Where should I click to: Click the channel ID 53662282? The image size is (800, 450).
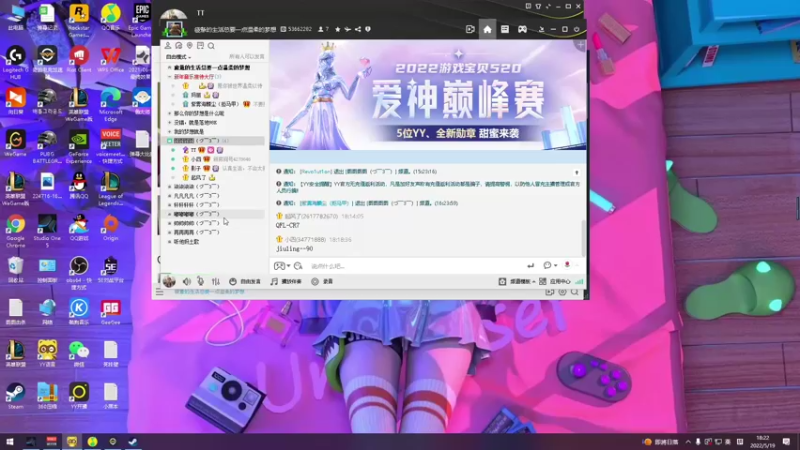(x=296, y=30)
